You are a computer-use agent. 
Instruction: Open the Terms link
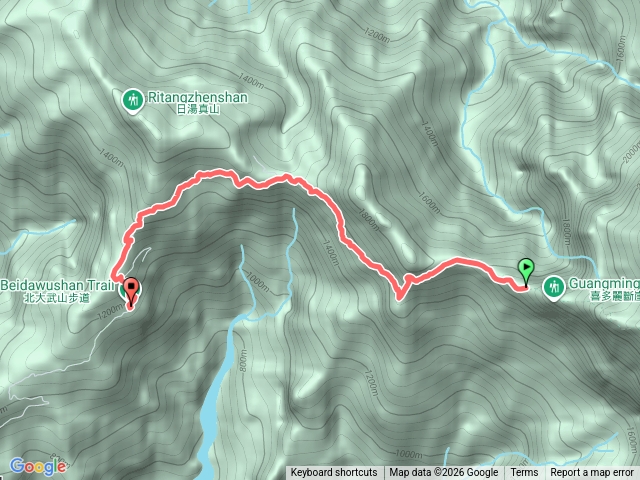click(x=523, y=473)
